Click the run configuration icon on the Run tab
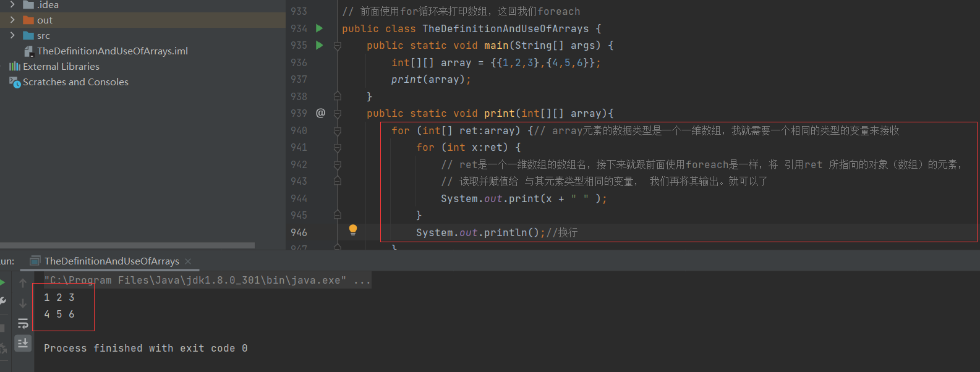Viewport: 980px width, 372px height. click(35, 261)
